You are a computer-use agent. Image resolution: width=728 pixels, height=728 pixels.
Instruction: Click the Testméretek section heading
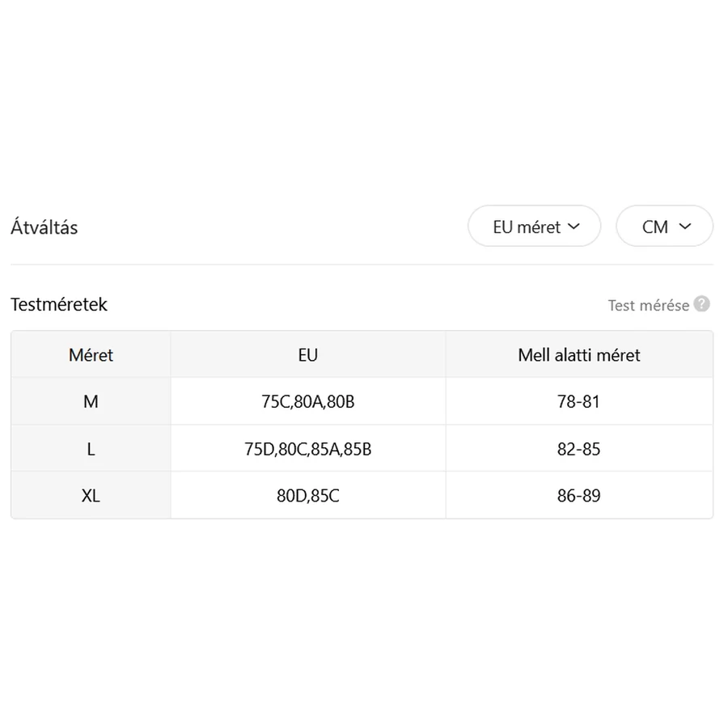pyautogui.click(x=59, y=305)
